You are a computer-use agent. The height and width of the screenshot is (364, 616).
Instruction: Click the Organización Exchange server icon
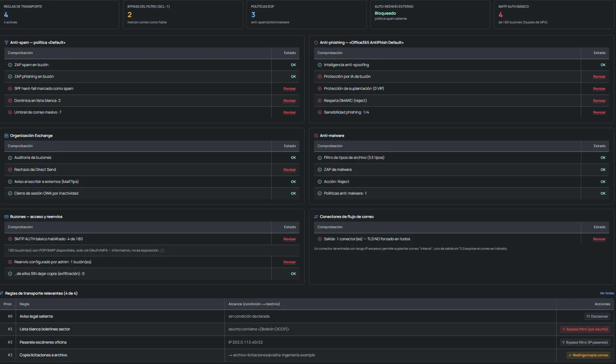(x=6, y=136)
